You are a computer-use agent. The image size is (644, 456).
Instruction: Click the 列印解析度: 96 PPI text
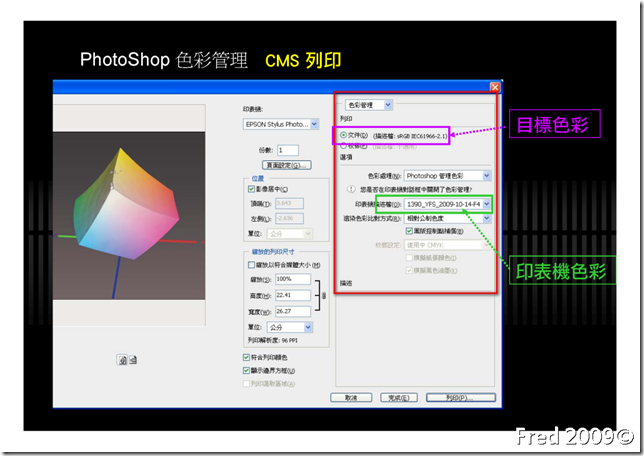coord(273,341)
